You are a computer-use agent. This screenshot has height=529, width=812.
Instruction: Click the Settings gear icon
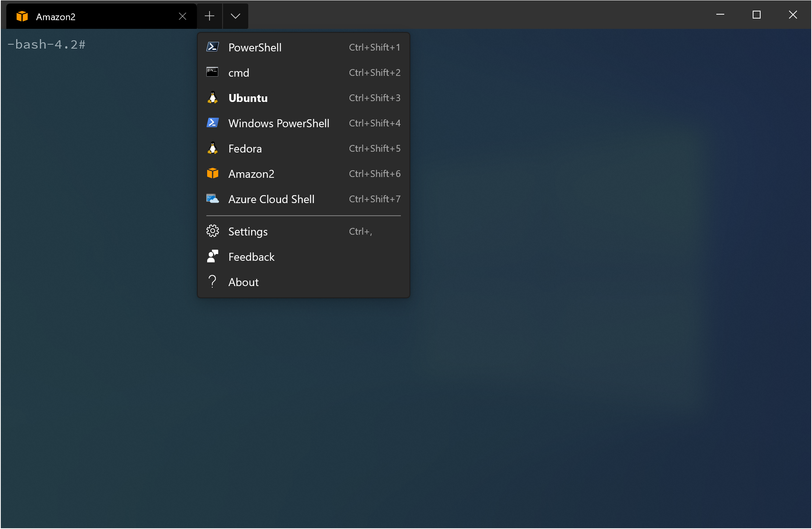coord(212,231)
